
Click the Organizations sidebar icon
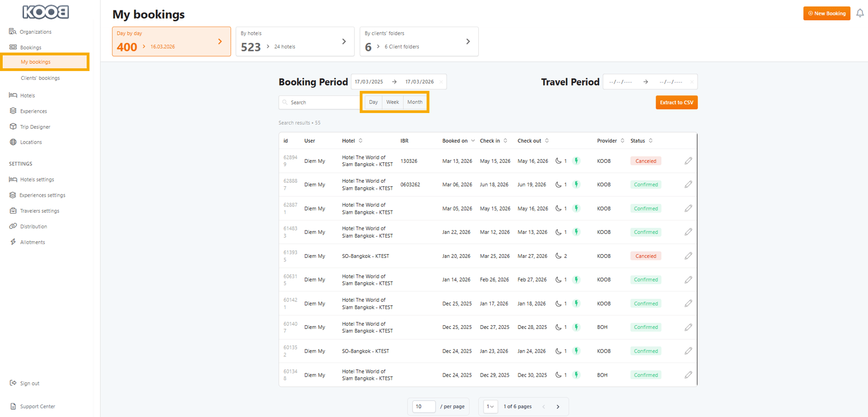click(x=12, y=32)
